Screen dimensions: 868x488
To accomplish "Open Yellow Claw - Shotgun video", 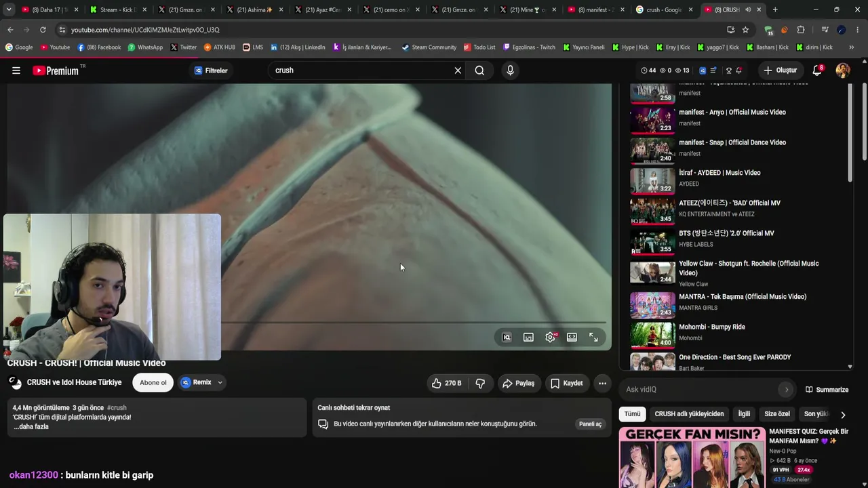I will 749,268.
